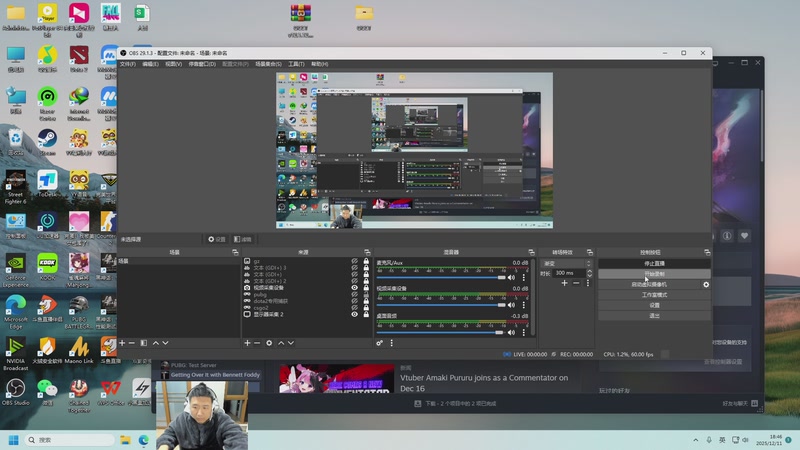The height and width of the screenshot is (450, 800).
Task: Show the csgo2 source visibility eye
Action: 355,308
